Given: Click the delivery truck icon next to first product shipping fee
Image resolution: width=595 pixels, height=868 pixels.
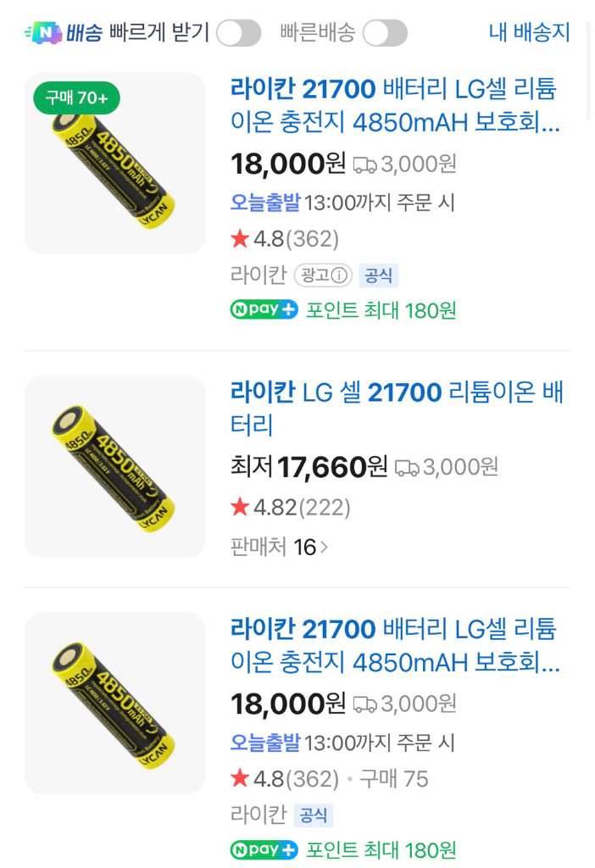Looking at the screenshot, I should pos(366,164).
